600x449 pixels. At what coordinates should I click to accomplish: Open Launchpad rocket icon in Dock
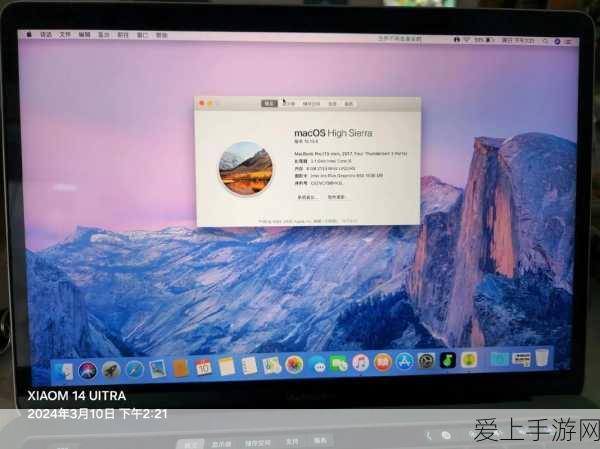111,370
